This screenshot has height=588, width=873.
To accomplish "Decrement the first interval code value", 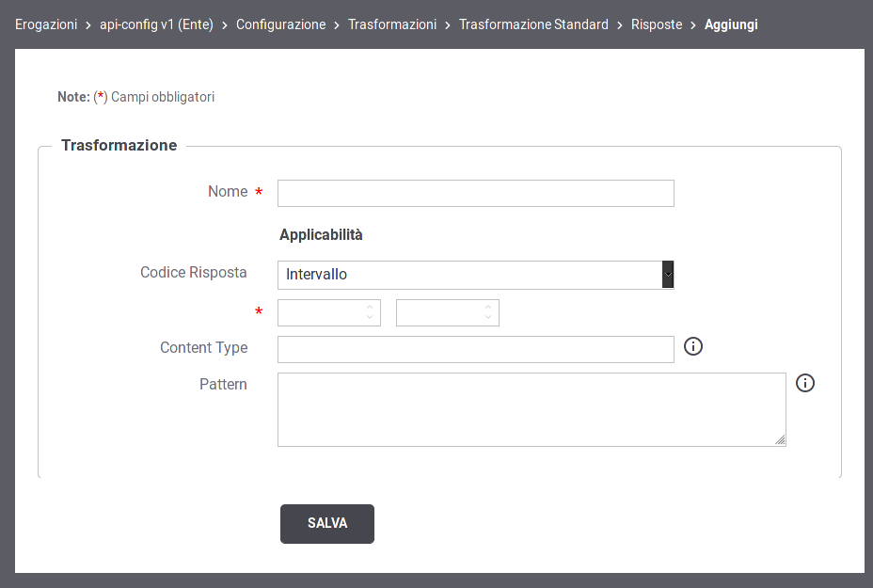I will click(370, 318).
